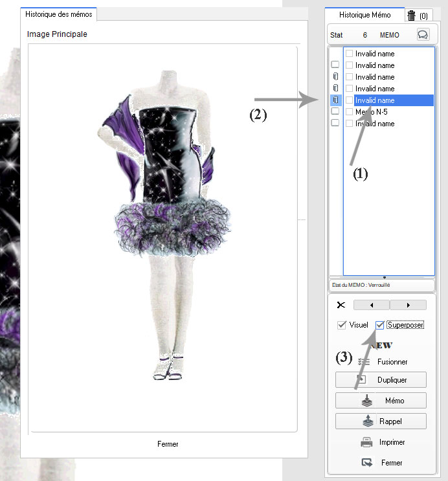
Task: Click the Imprimer printer icon
Action: pyautogui.click(x=366, y=443)
